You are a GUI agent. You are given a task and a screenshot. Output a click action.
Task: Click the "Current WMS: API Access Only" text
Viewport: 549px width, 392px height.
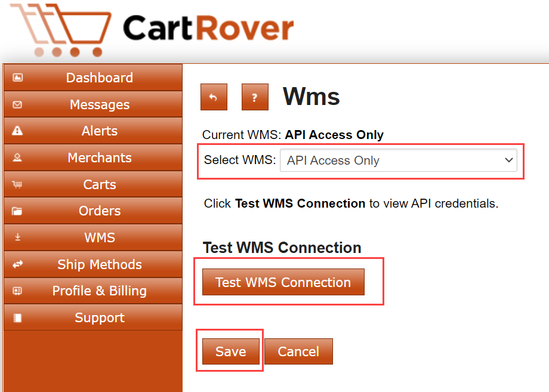click(293, 135)
